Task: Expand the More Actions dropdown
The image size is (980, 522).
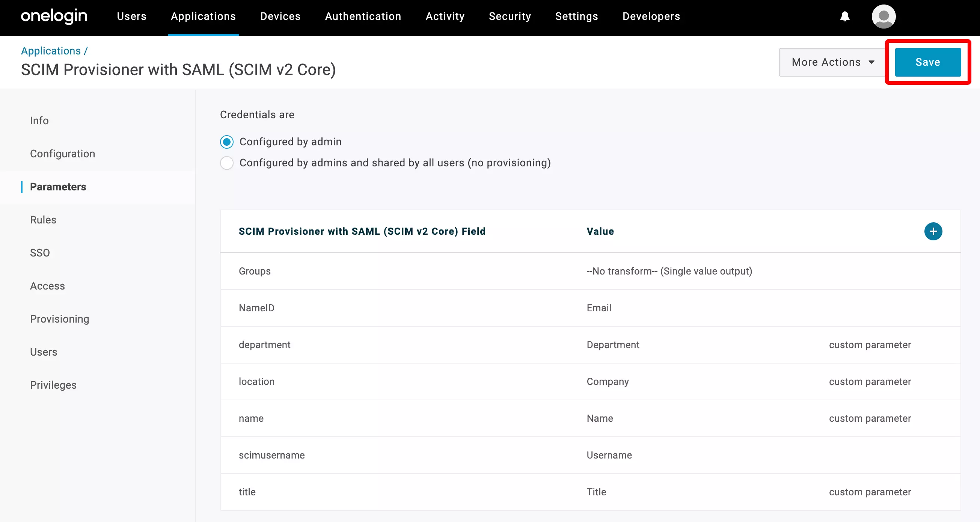Action: click(832, 62)
